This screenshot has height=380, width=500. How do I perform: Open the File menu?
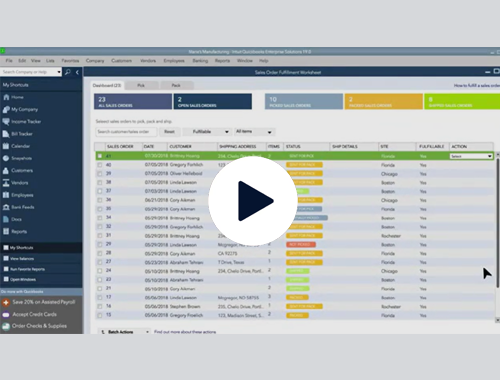click(x=9, y=61)
